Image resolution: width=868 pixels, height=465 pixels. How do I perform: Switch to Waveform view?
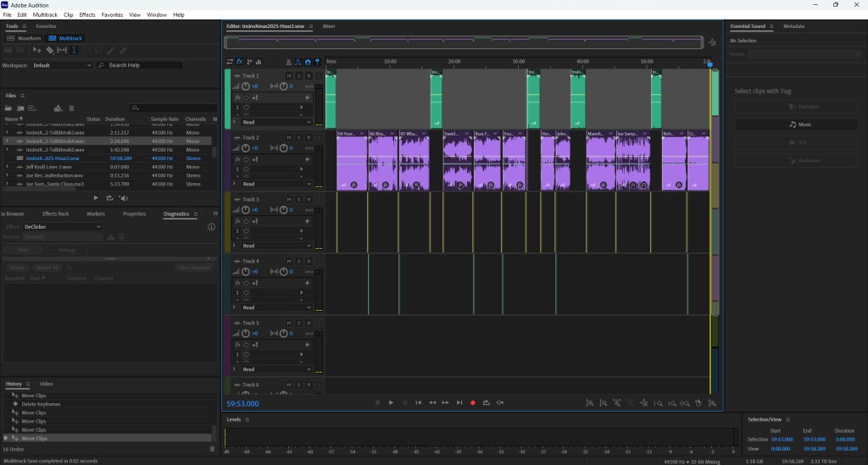click(x=25, y=38)
